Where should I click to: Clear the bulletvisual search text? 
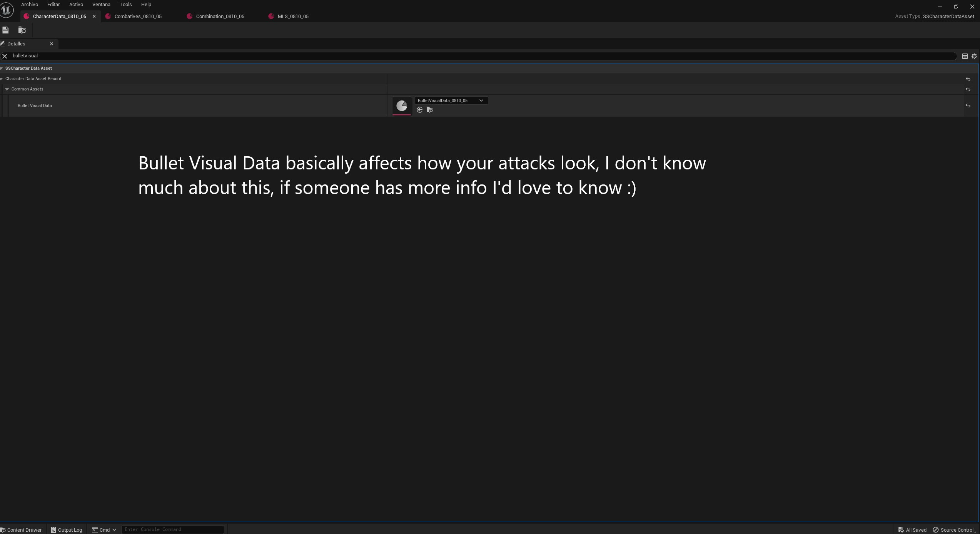point(5,56)
